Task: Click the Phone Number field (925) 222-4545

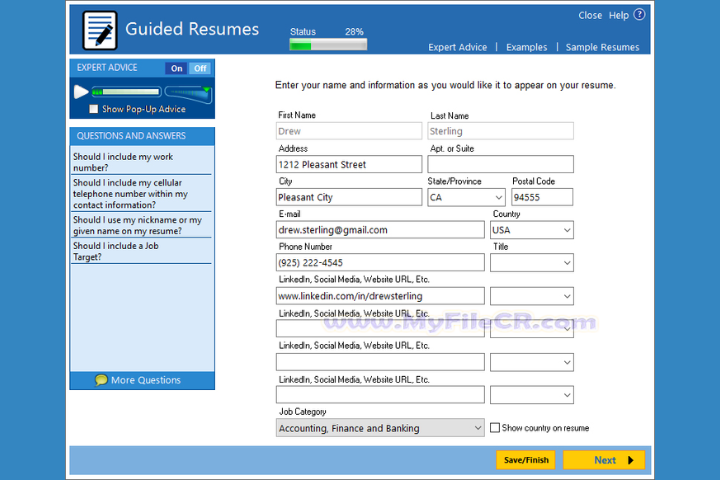Action: (380, 262)
